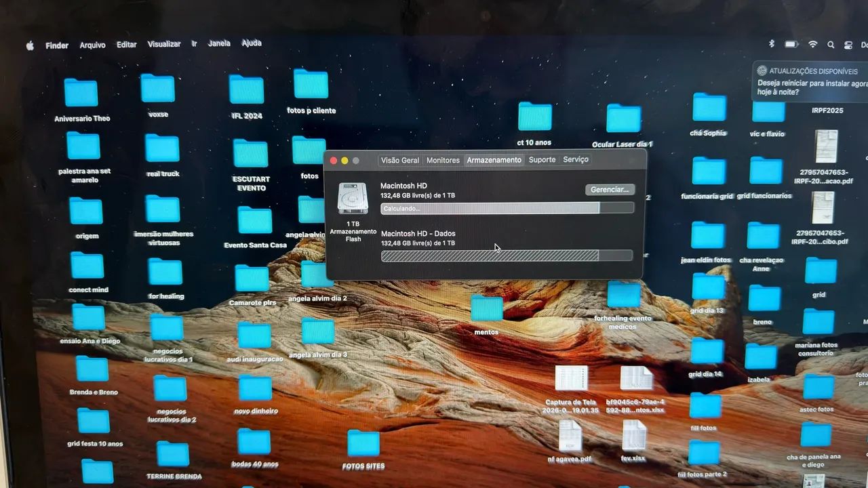Click the battery status icon

(791, 44)
